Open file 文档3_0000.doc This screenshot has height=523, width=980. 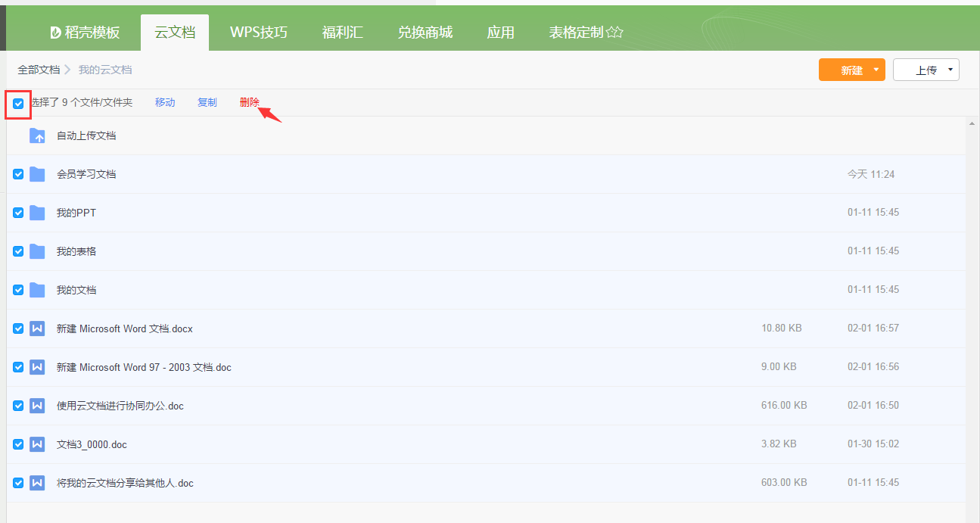92,444
